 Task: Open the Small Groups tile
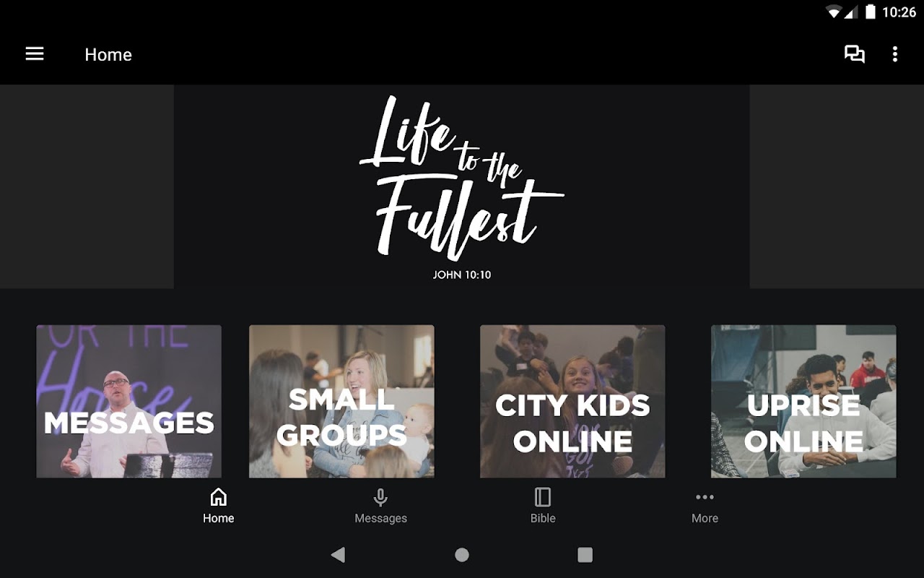pos(341,402)
